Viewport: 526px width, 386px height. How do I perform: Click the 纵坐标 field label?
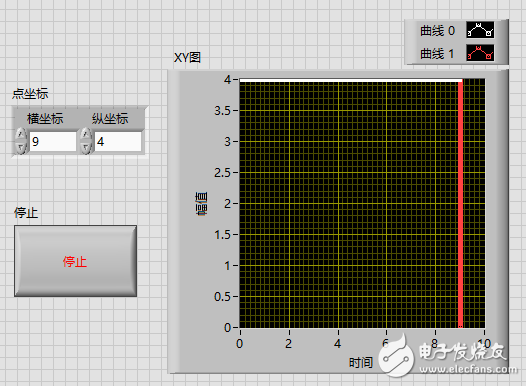110,119
